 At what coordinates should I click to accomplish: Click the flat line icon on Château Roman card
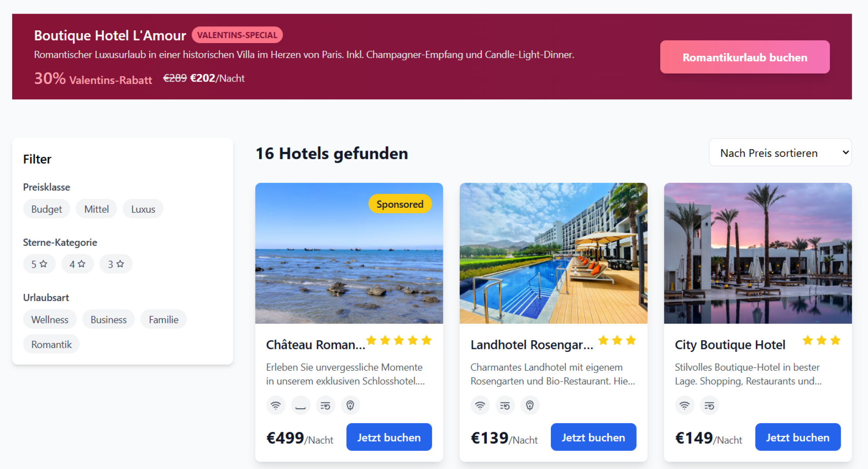pyautogui.click(x=300, y=405)
